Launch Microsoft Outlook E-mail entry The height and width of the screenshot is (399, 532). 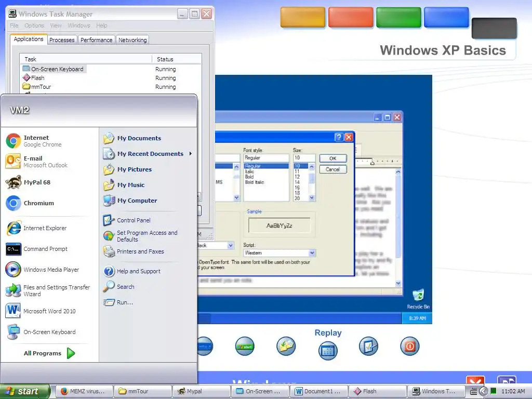click(37, 162)
